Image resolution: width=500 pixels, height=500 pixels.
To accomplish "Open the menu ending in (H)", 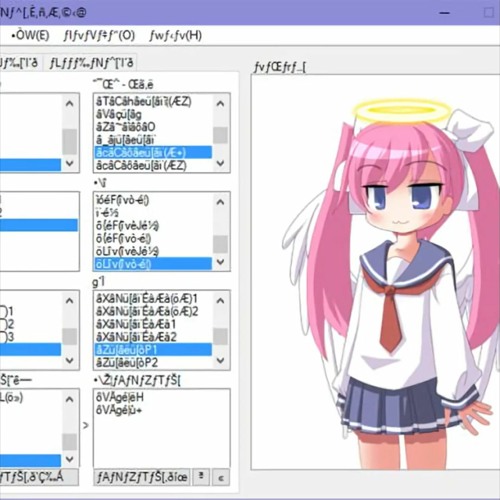I will coord(176,35).
